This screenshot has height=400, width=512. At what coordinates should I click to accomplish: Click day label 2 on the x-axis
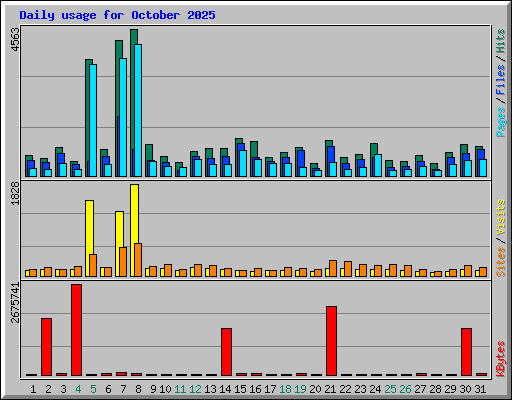[48, 389]
